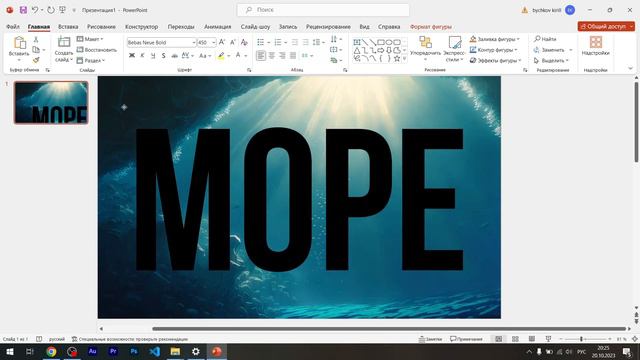Click the Создать слайд icon
This screenshot has width=640, height=360.
64,42
